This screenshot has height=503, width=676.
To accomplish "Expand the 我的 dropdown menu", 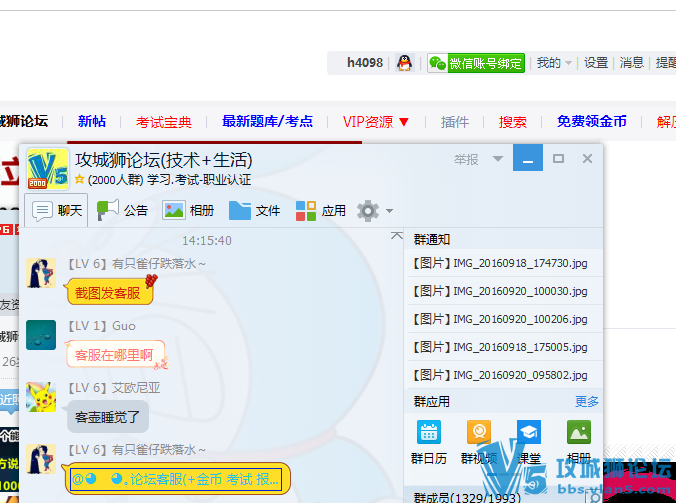I will pos(554,63).
